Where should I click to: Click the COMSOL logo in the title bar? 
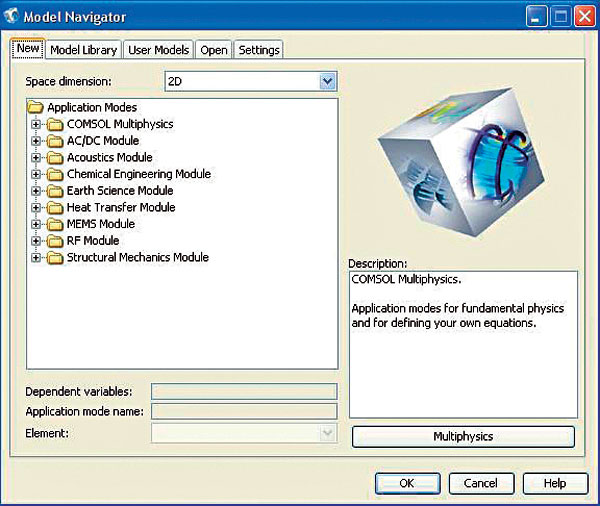11,16
